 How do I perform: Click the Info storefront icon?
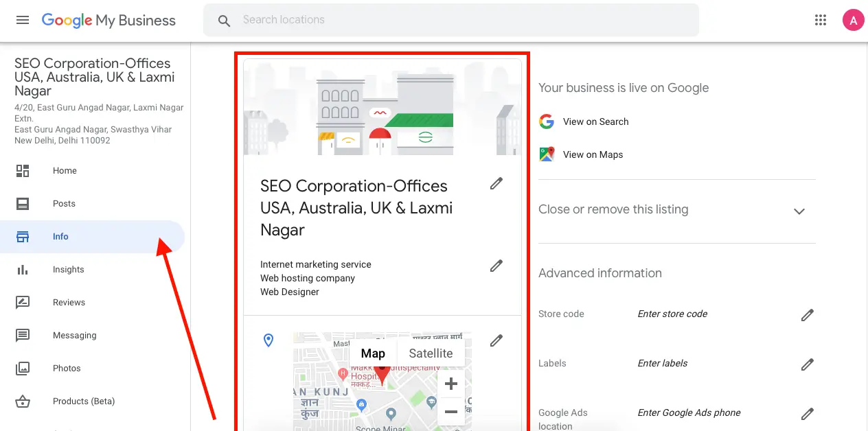click(23, 237)
